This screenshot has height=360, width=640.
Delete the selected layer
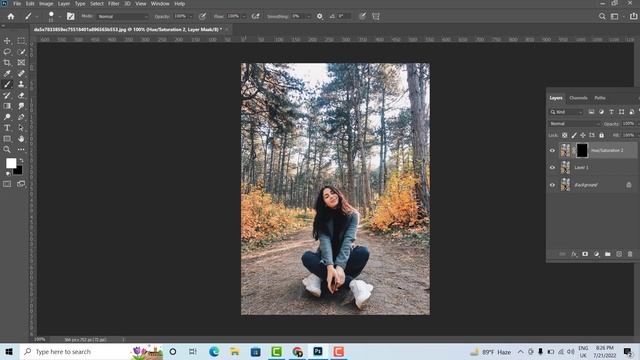point(630,254)
